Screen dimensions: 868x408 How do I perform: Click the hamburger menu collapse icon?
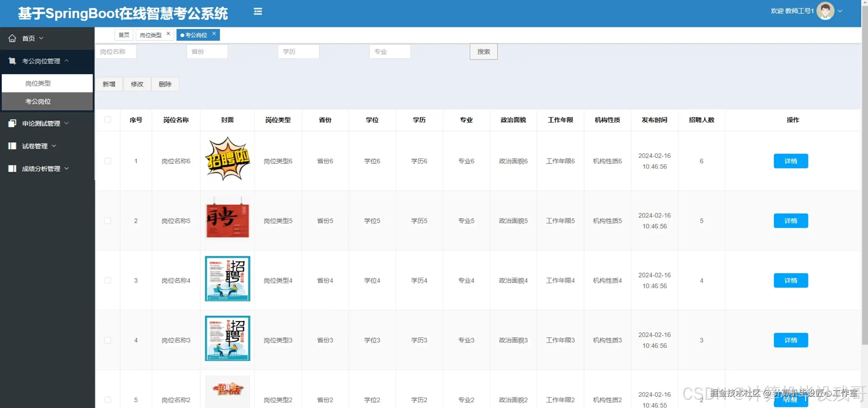258,12
